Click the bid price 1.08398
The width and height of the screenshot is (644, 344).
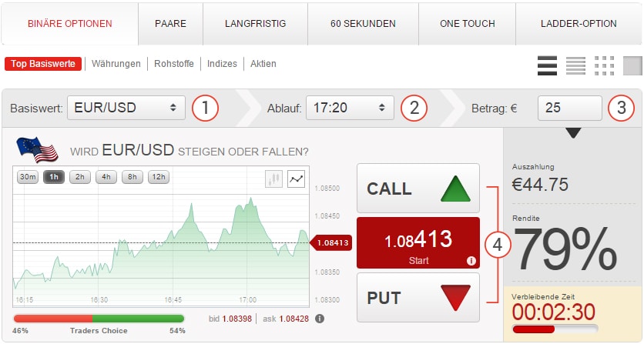pyautogui.click(x=237, y=319)
